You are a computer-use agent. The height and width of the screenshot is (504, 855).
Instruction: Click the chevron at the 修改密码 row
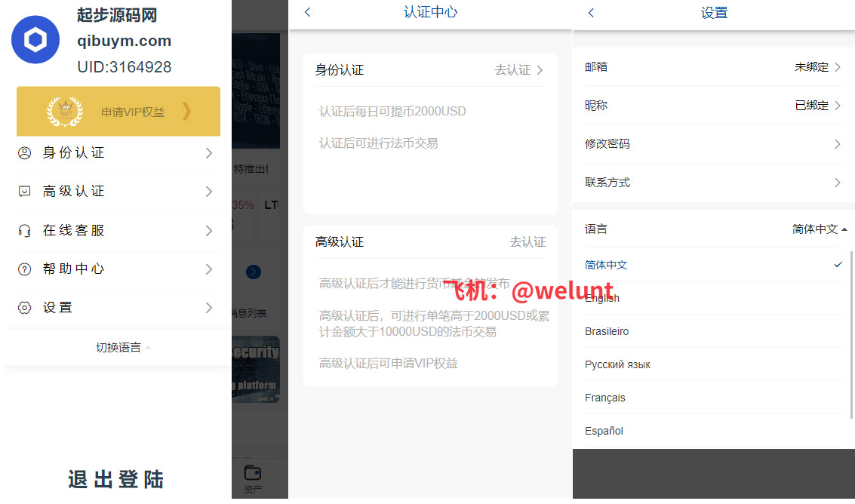(x=838, y=144)
